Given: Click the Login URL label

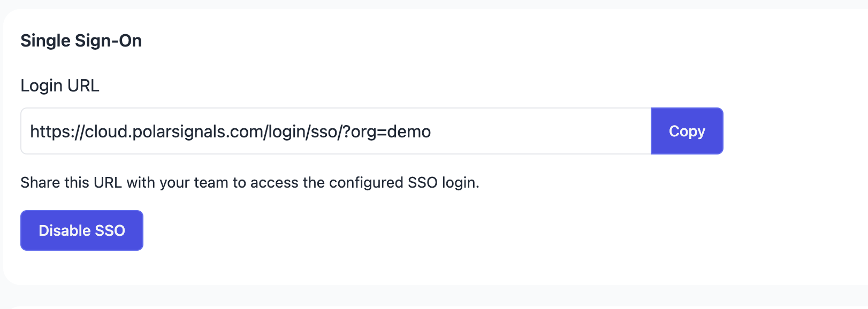Looking at the screenshot, I should pyautogui.click(x=60, y=86).
